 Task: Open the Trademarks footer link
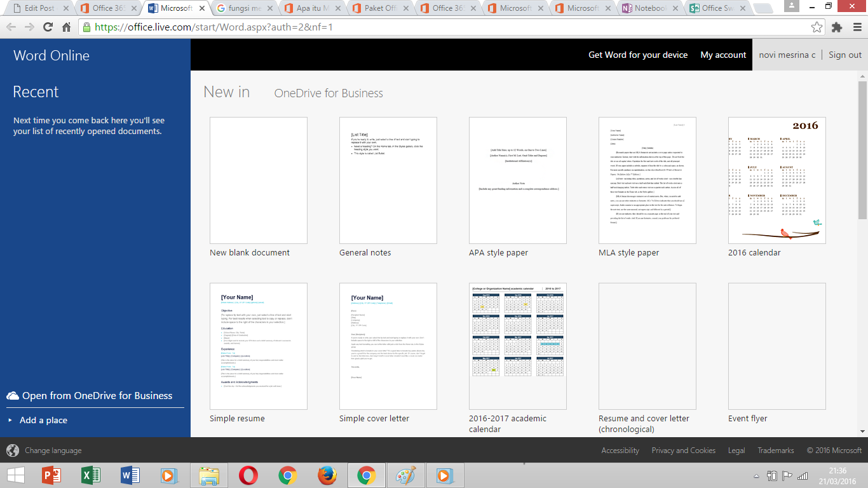tap(775, 451)
